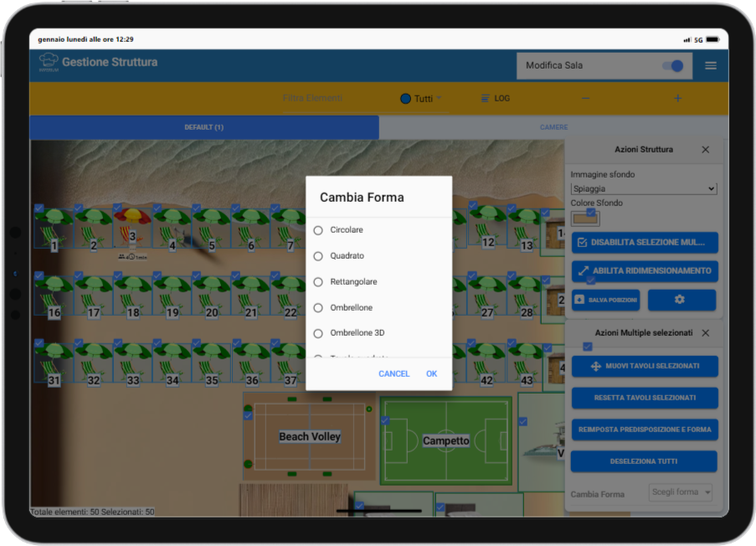Viewport: 756px width, 546px height.
Task: Click the Filtra Elementi input field
Action: [312, 99]
